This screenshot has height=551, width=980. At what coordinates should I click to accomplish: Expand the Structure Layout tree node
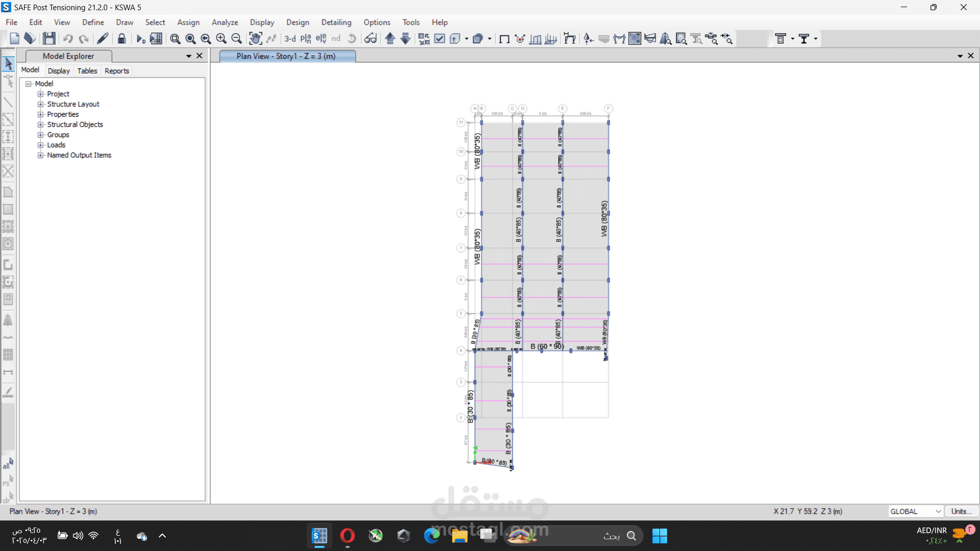40,104
